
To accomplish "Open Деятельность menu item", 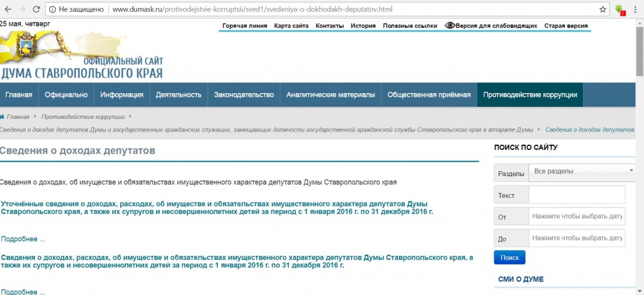I will point(179,94).
